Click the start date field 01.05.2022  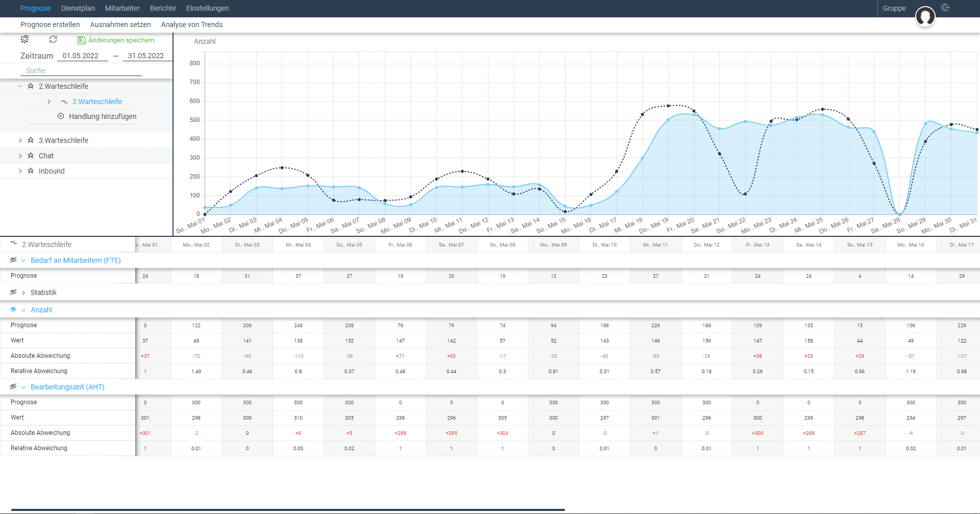coord(83,56)
